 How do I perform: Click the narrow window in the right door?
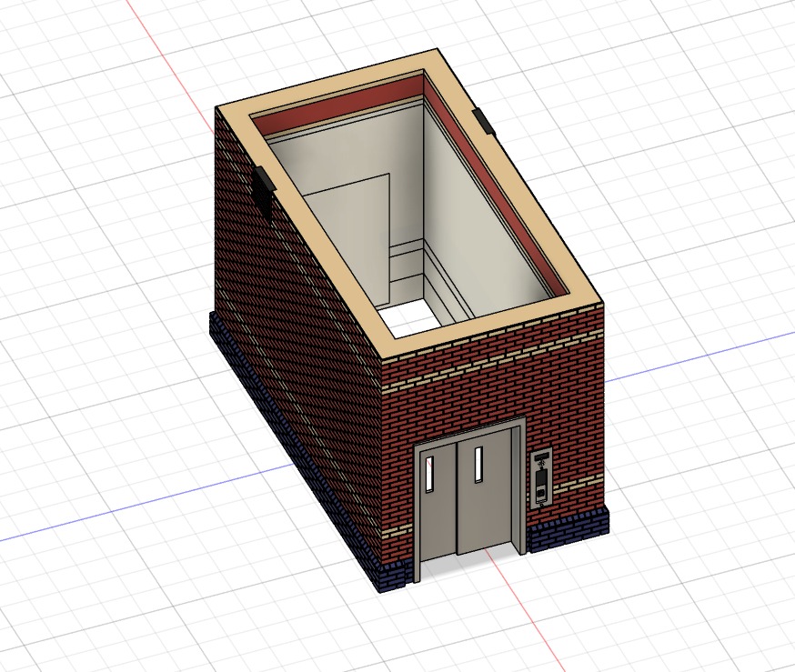478,464
